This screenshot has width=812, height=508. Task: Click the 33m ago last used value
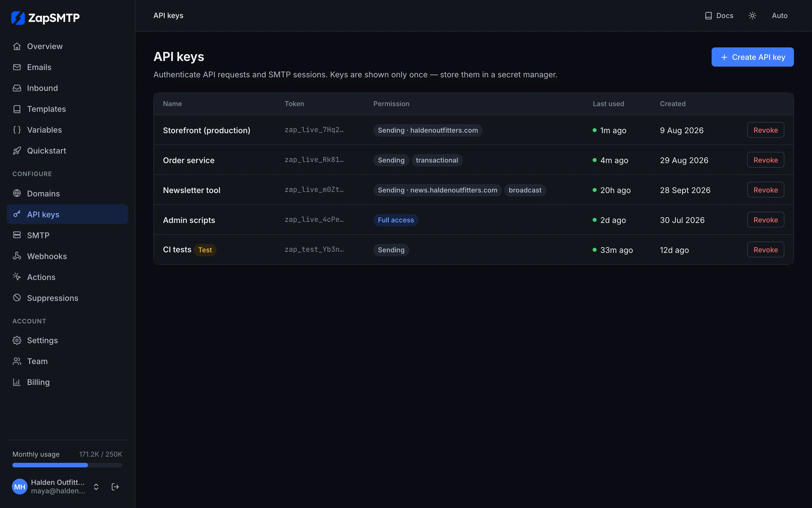pyautogui.click(x=616, y=250)
